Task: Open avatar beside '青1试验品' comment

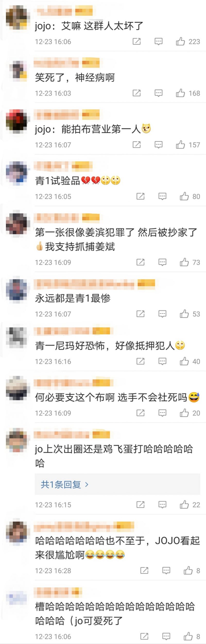Action: click(x=17, y=172)
